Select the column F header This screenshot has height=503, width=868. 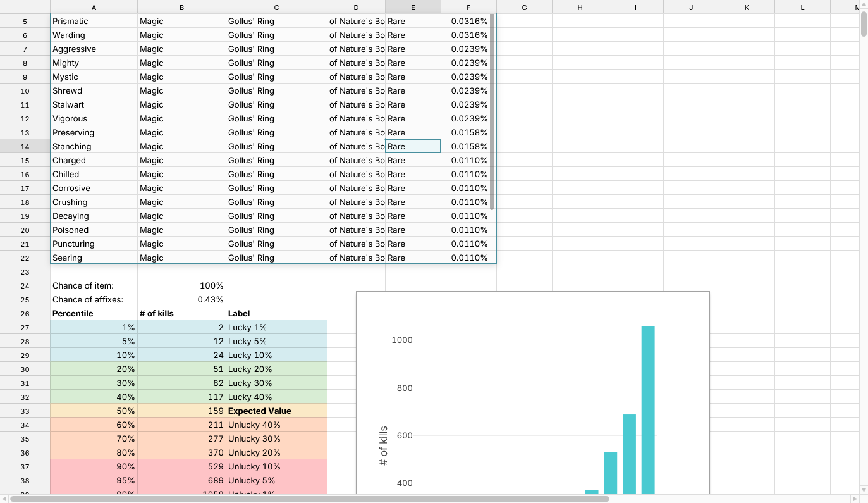click(x=468, y=7)
